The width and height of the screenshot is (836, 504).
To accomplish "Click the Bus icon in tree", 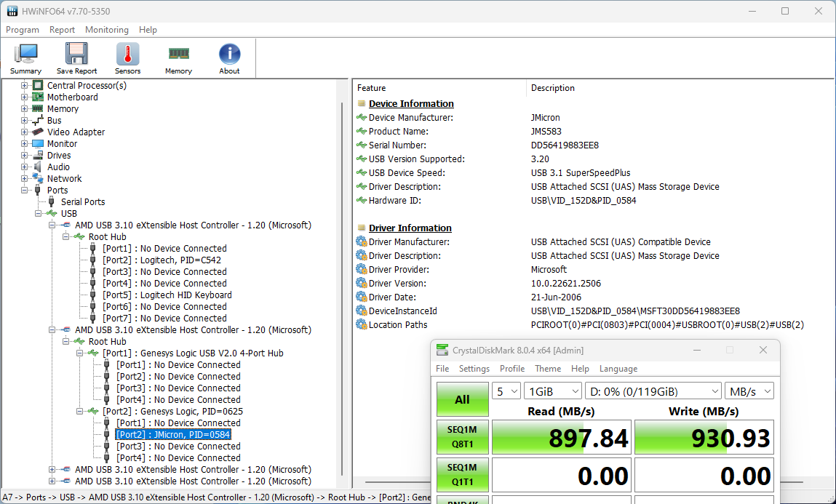I will [37, 121].
